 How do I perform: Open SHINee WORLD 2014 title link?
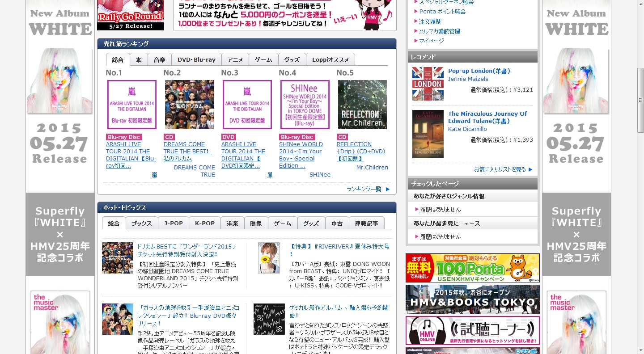[301, 155]
